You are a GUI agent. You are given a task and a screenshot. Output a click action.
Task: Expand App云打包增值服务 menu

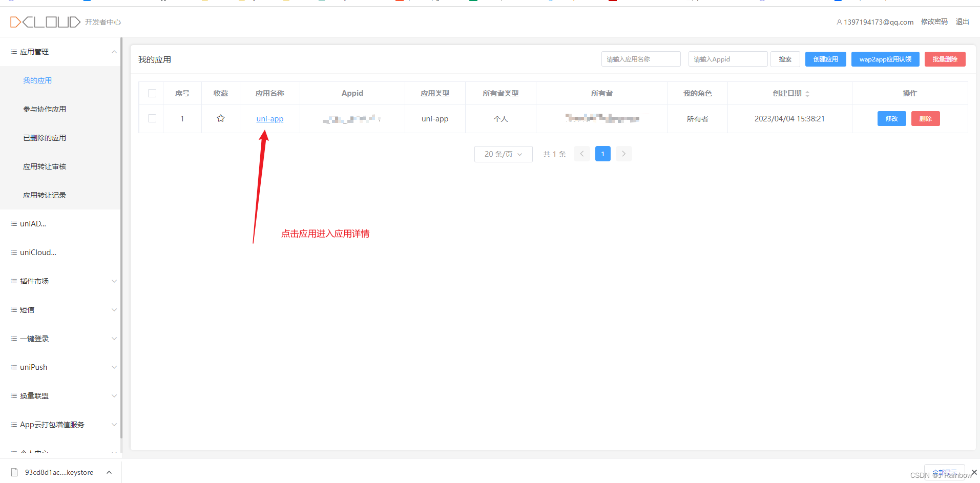[x=114, y=425]
